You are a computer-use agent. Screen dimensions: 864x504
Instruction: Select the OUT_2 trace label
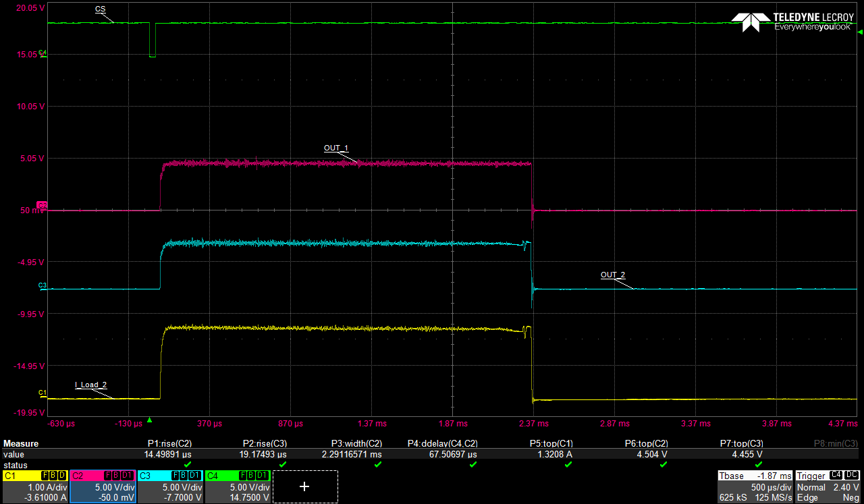pos(613,275)
